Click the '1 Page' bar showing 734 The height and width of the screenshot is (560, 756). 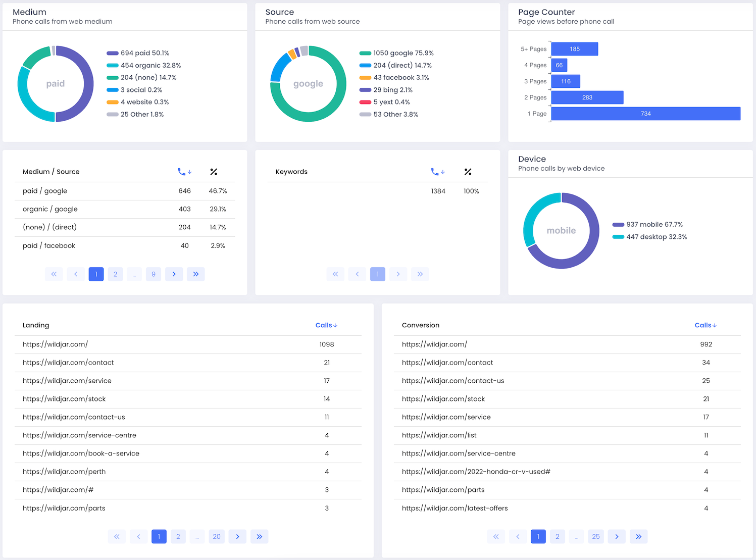click(646, 114)
